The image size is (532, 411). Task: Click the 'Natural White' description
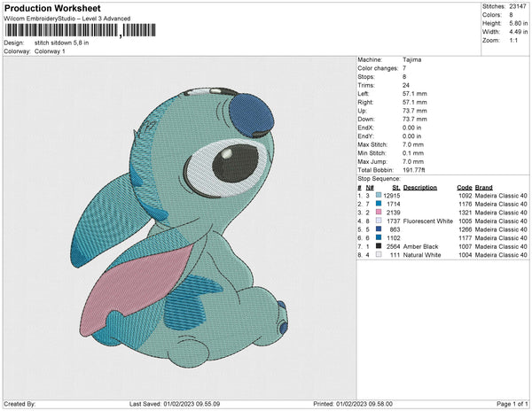click(x=422, y=255)
